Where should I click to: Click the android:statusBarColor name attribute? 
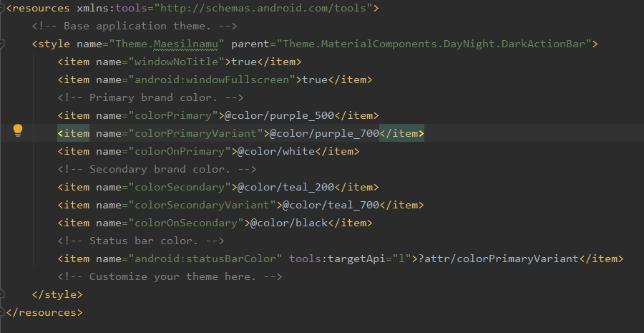(205, 259)
